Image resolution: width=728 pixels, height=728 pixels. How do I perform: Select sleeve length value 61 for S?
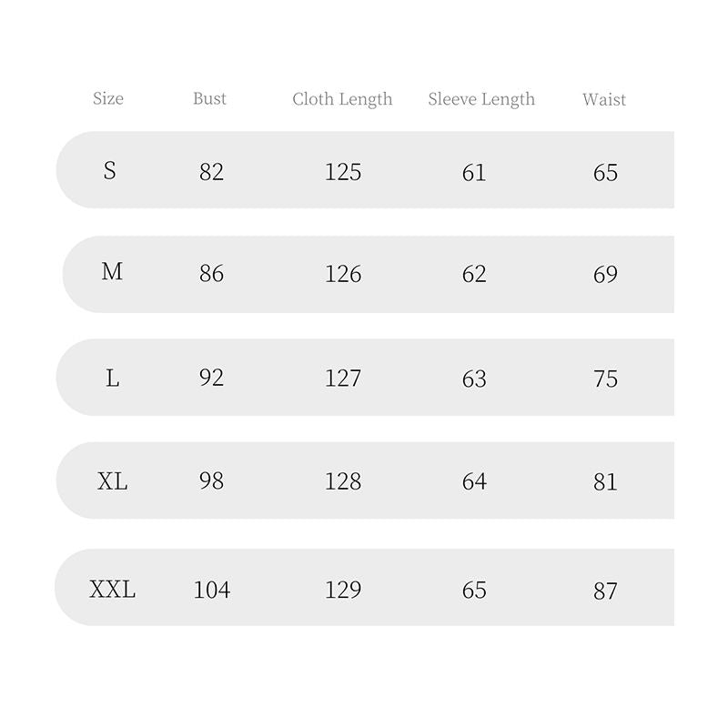(474, 172)
